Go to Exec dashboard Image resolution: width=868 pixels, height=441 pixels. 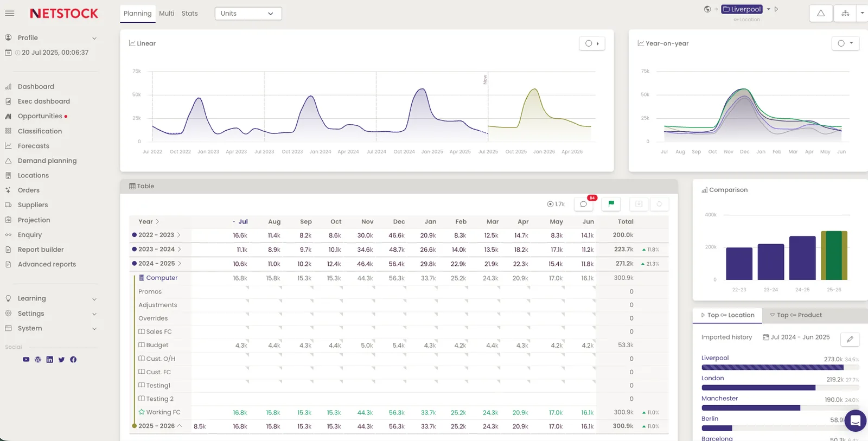pos(44,101)
